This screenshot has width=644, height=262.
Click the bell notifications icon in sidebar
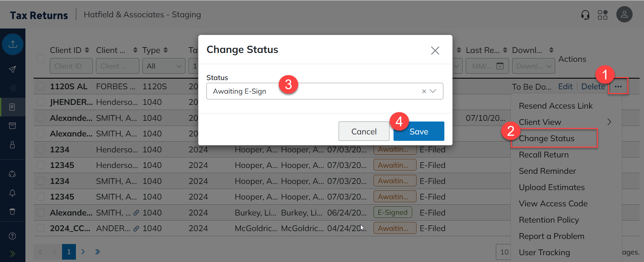click(x=12, y=193)
